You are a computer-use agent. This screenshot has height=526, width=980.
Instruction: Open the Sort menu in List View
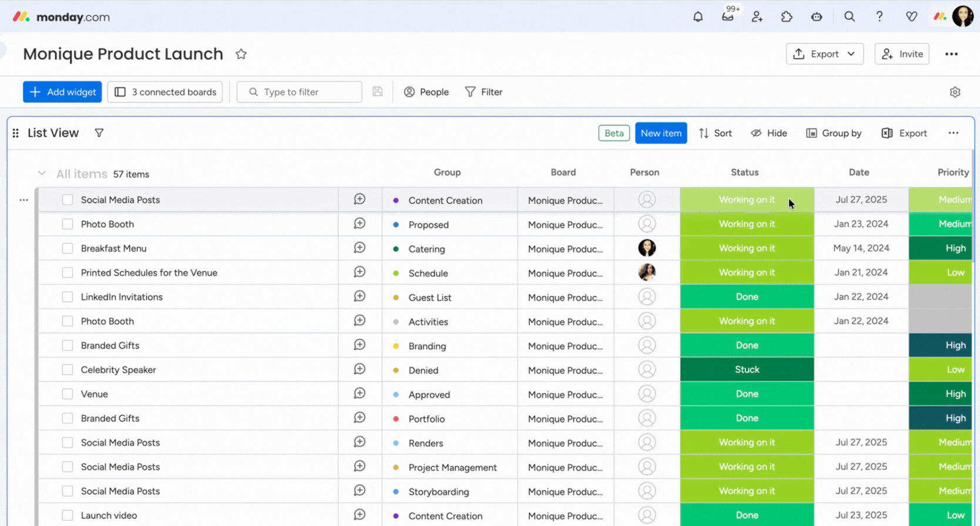tap(715, 133)
